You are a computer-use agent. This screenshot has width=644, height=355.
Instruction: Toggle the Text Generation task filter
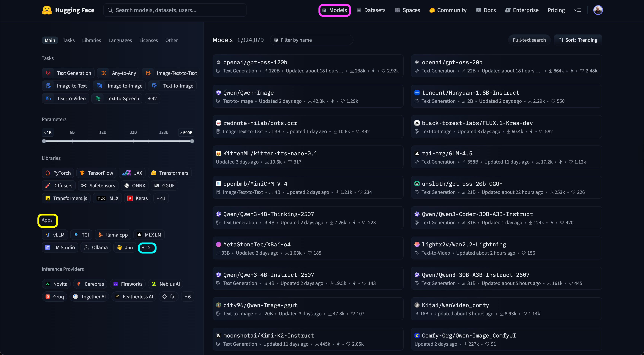[x=68, y=73]
